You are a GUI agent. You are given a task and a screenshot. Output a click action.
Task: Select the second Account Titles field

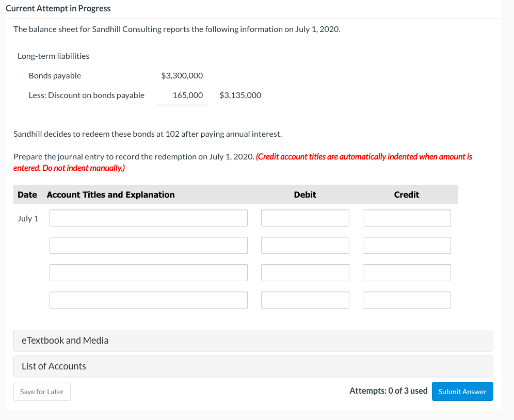[148, 245]
